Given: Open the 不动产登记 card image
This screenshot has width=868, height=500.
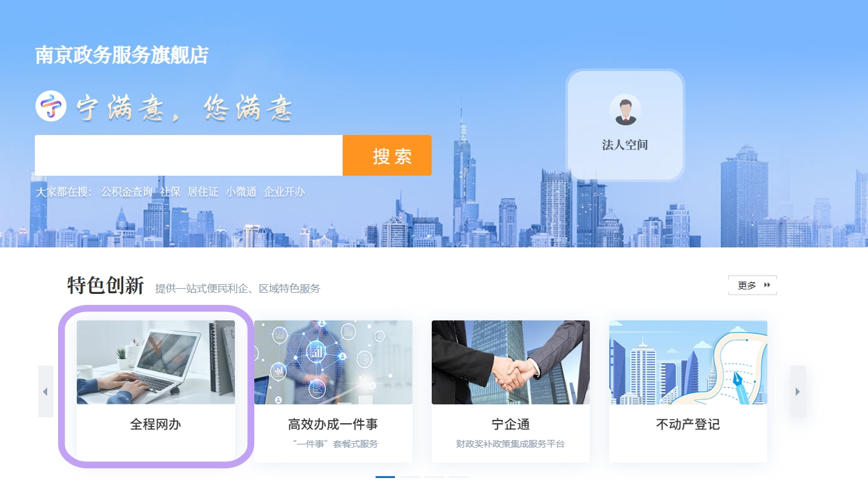Looking at the screenshot, I should tap(688, 362).
